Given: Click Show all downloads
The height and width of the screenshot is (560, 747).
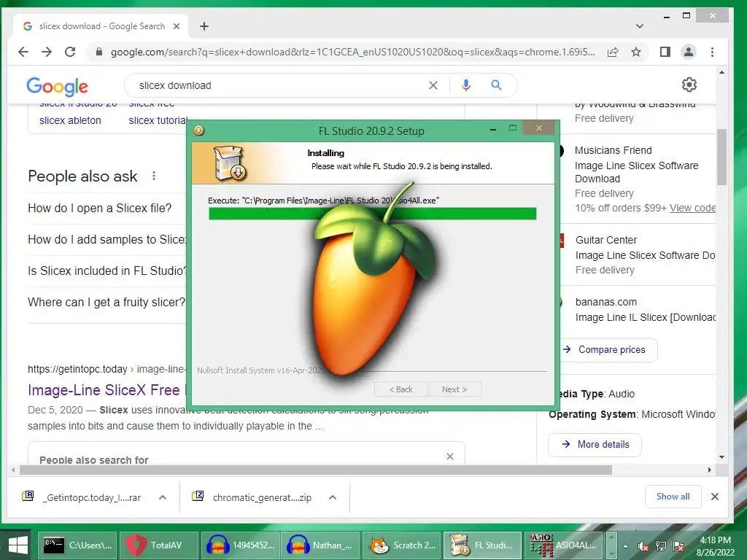Looking at the screenshot, I should point(673,496).
